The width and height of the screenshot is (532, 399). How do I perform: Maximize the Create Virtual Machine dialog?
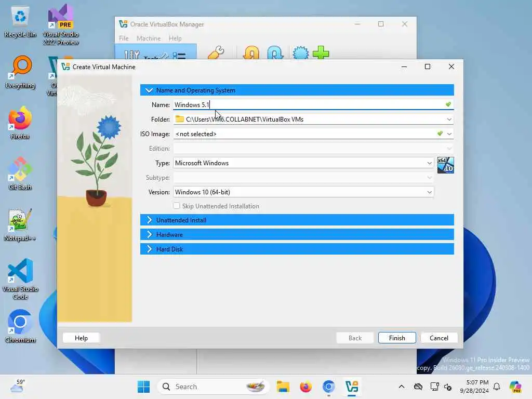click(428, 66)
